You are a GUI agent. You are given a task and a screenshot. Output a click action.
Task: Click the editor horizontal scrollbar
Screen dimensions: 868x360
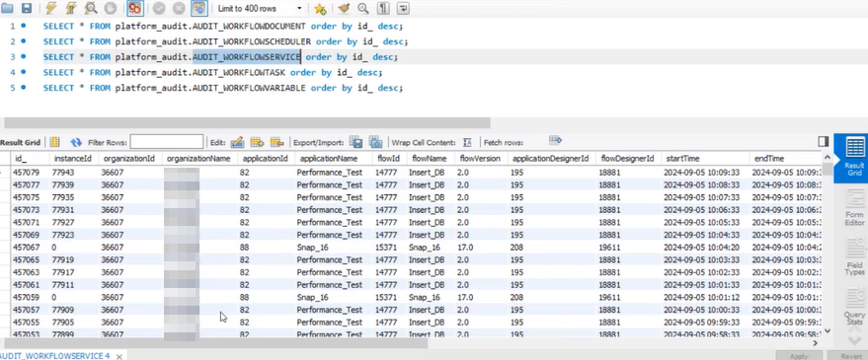(x=247, y=122)
